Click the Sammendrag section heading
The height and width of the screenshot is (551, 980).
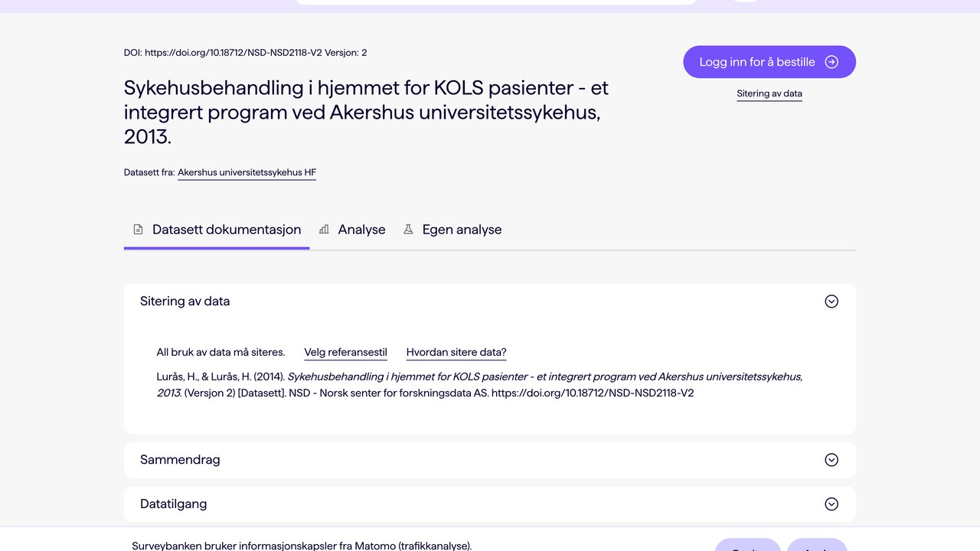[x=180, y=460]
